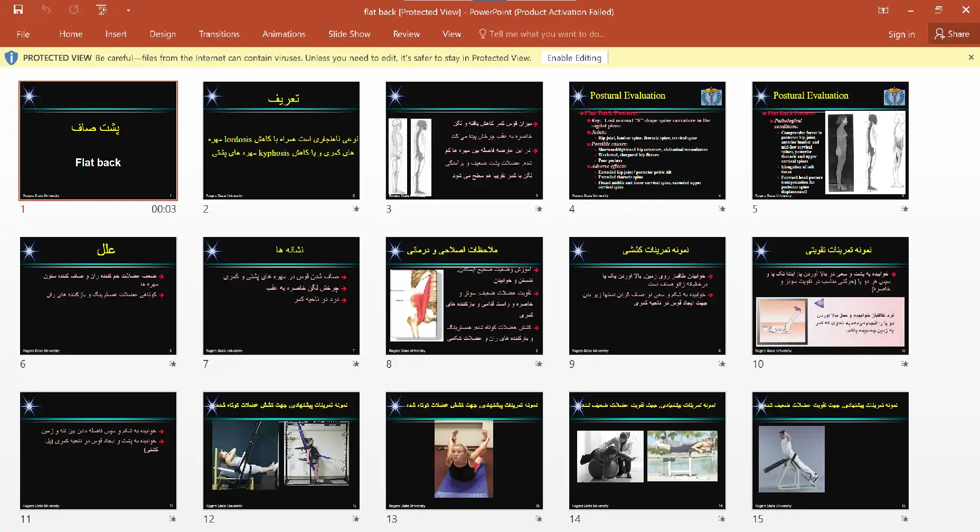Close the Protected View message bar
Screen dimensions: 980x532
[970, 58]
